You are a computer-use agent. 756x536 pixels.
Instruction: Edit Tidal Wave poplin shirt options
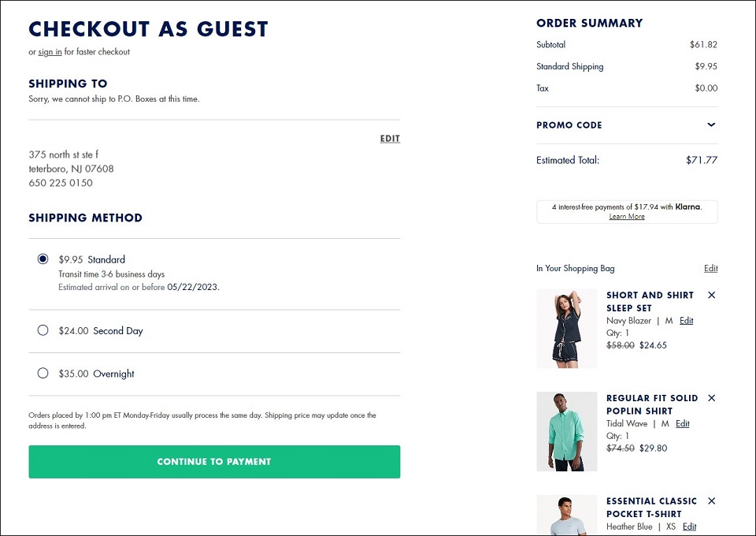click(682, 423)
